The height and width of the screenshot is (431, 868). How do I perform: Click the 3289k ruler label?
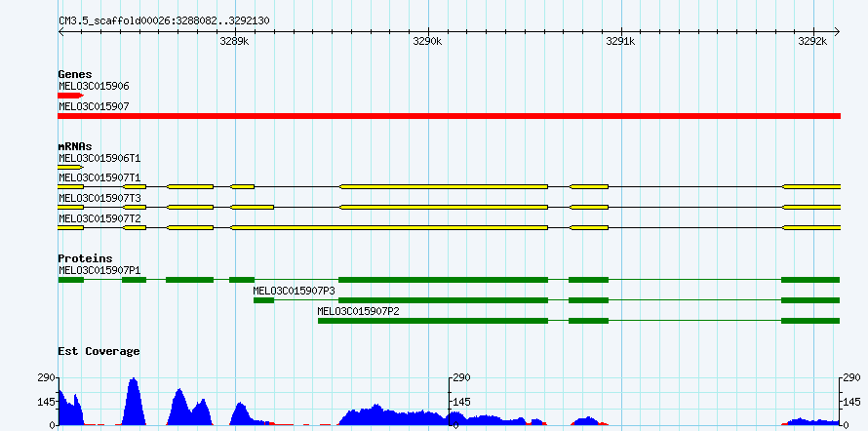click(x=234, y=42)
